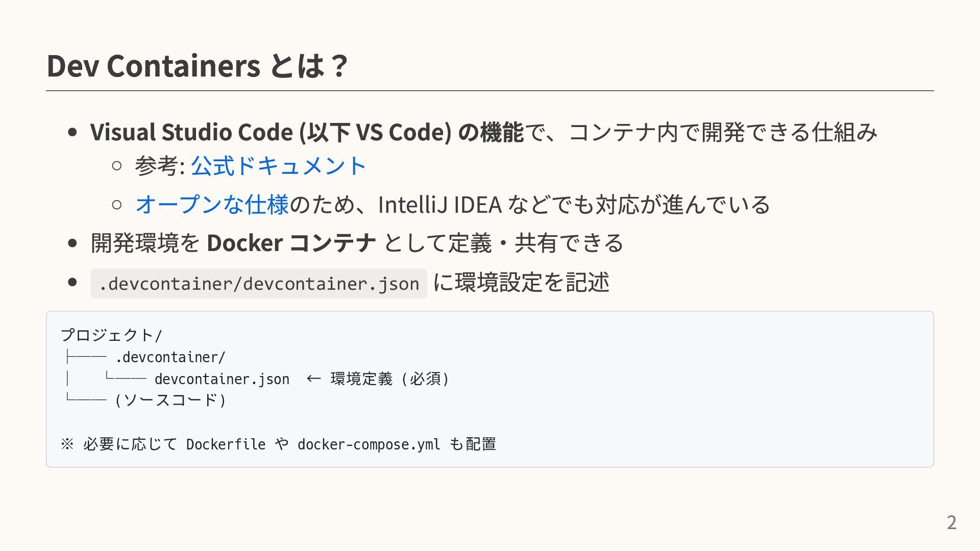Screen dimensions: 980x551
Task: Follow the オープンな仕様 hyperlink
Action: click(x=212, y=205)
